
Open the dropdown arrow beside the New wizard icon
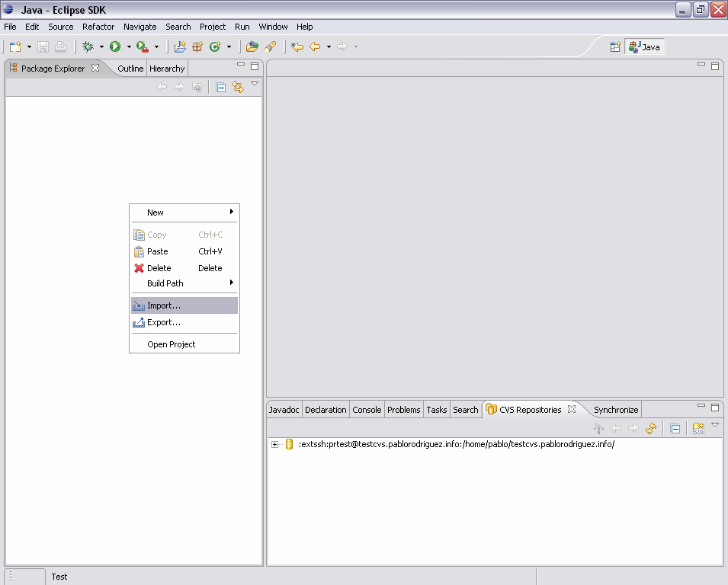click(29, 47)
